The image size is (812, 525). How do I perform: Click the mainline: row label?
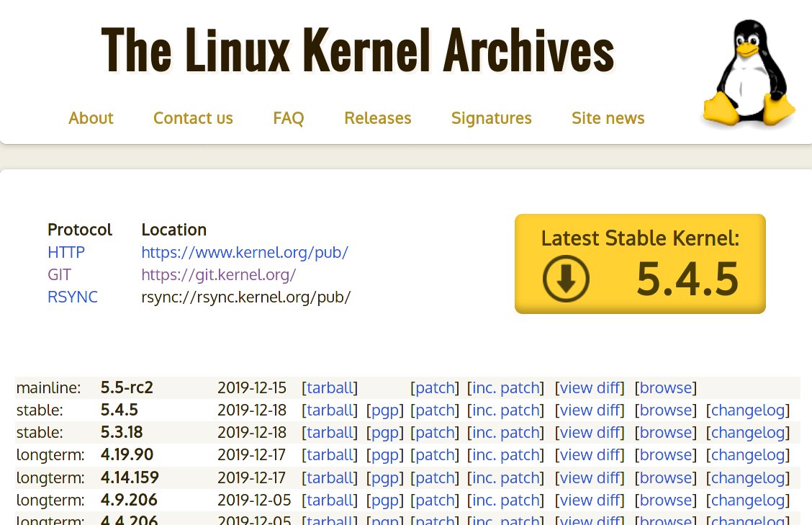coord(49,387)
